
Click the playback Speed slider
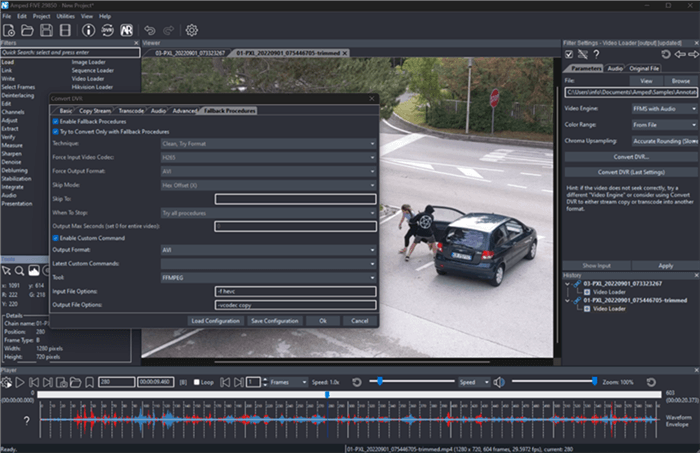click(414, 382)
